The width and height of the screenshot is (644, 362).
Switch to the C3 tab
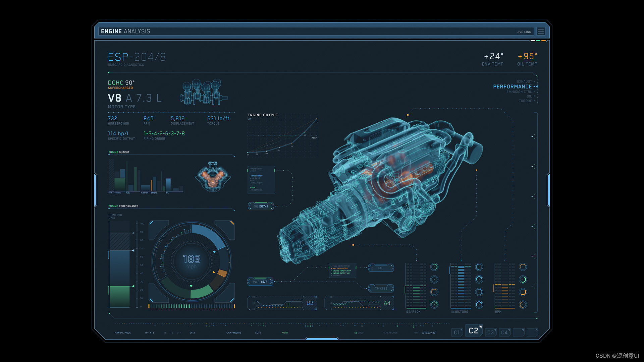[x=491, y=333]
